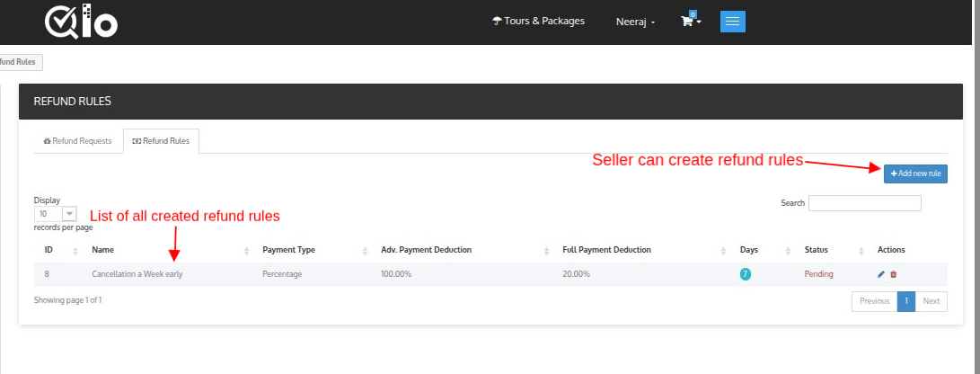Click the 'Percentage' payment type cell
The image size is (980, 374).
[282, 274]
